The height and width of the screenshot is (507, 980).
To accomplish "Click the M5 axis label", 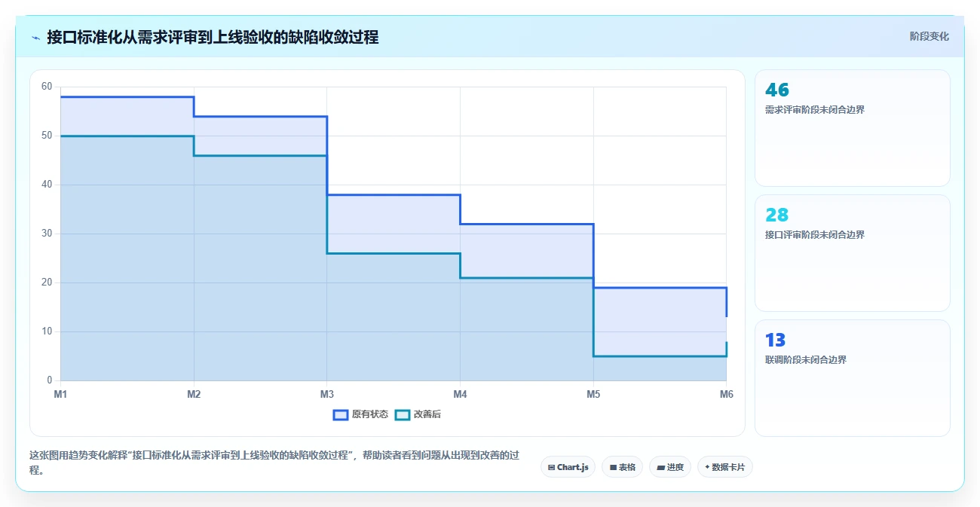I will pyautogui.click(x=593, y=394).
